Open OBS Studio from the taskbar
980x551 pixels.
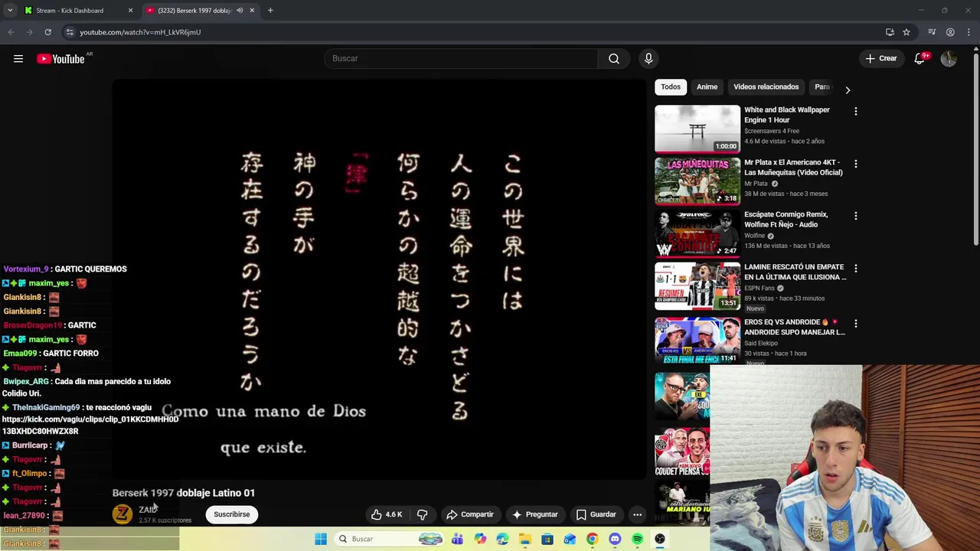click(x=659, y=539)
